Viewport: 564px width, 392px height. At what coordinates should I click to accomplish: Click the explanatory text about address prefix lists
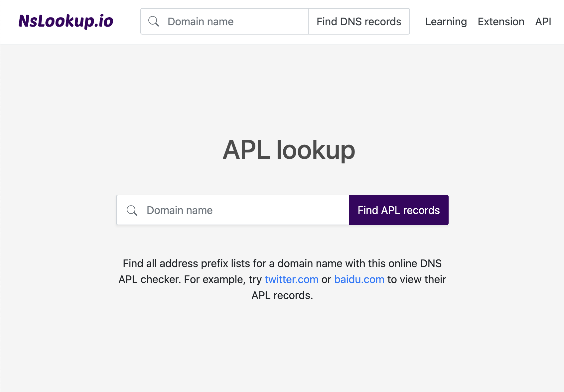282,279
